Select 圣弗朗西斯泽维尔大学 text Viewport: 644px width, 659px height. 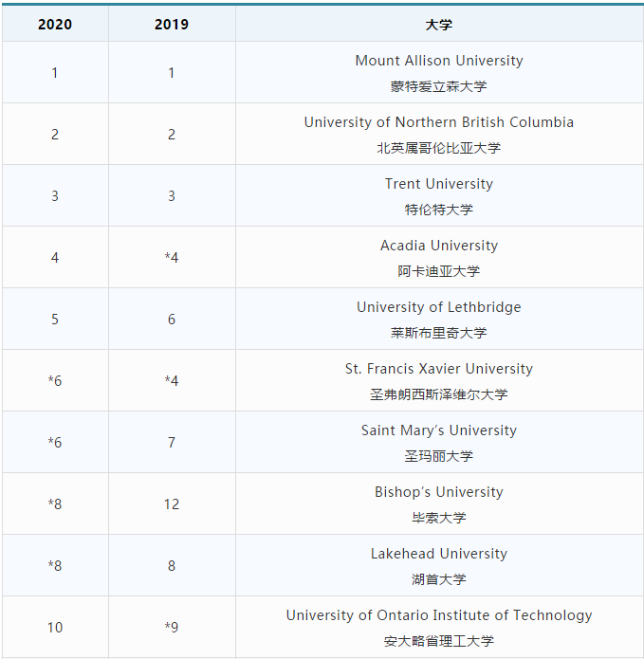click(x=439, y=394)
